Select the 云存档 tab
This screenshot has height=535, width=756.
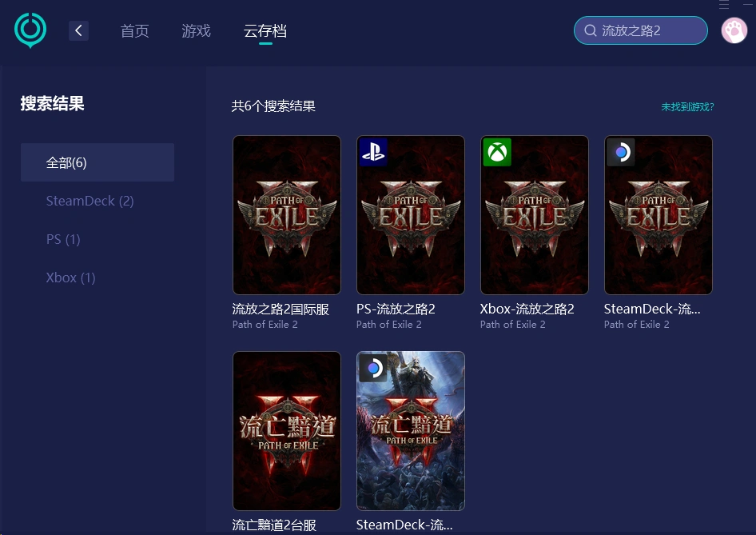click(265, 31)
